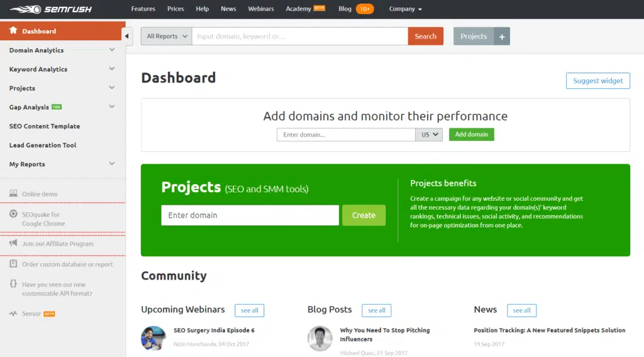
Task: Click the plus icon beside Projects
Action: click(502, 37)
